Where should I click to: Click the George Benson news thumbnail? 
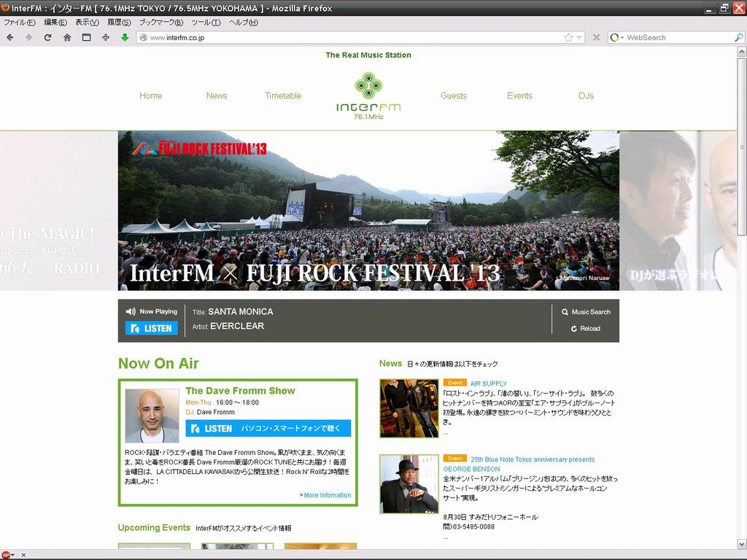[409, 484]
